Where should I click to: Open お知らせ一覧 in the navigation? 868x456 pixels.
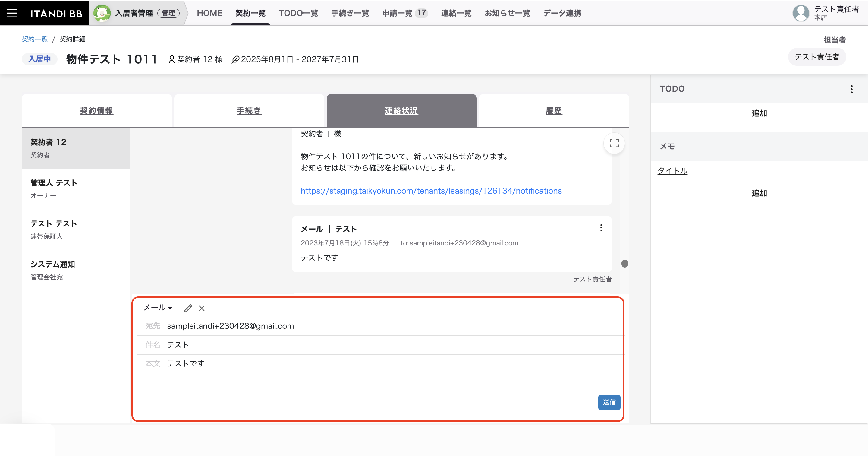(507, 13)
